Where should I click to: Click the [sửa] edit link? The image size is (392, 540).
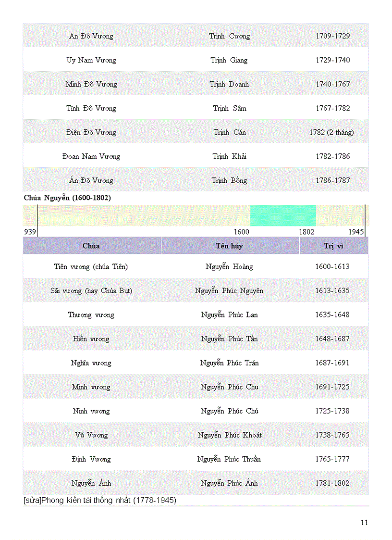tap(32, 500)
